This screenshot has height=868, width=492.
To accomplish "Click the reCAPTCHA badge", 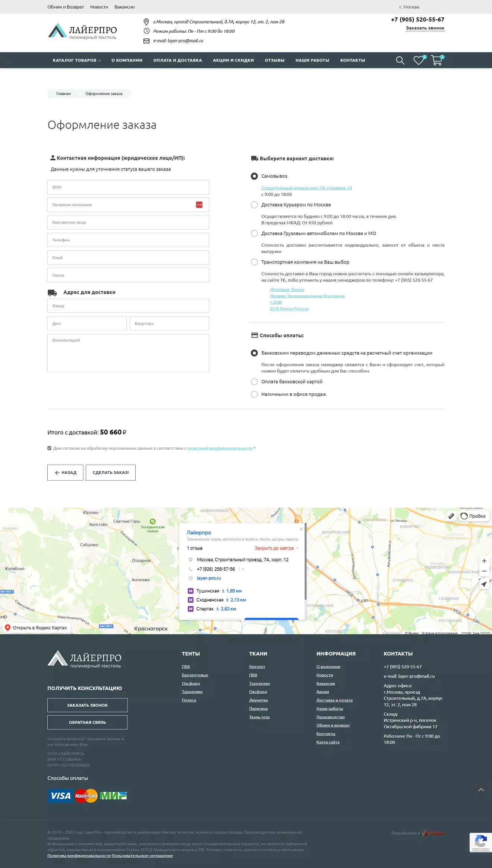I will click(481, 842).
